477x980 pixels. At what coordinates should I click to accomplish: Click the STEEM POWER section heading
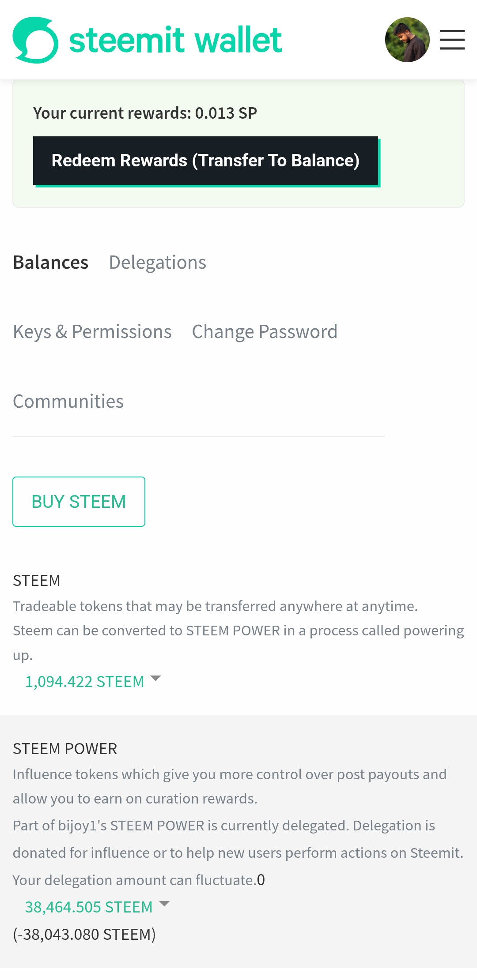point(65,749)
